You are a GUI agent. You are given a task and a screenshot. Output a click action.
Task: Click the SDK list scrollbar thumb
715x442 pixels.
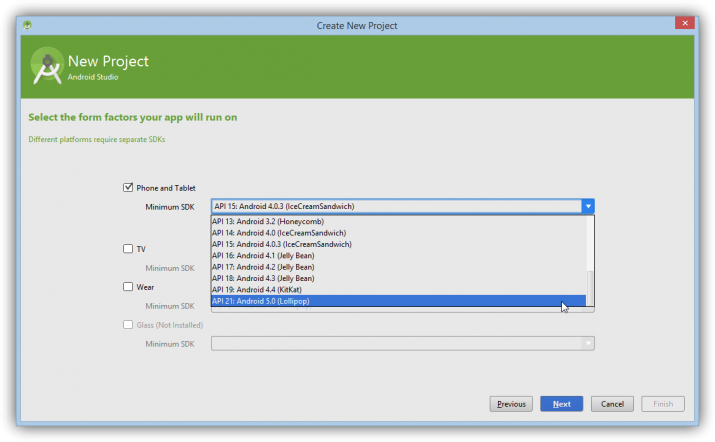pyautogui.click(x=590, y=288)
